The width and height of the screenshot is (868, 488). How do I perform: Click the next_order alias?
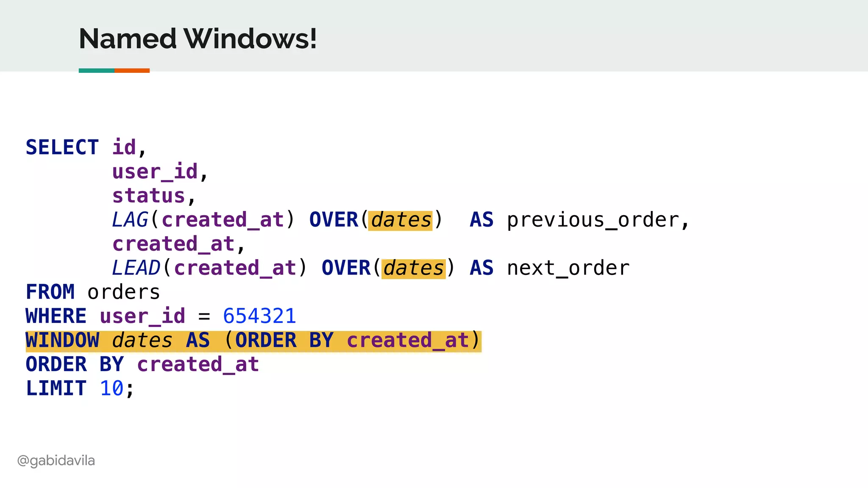pyautogui.click(x=568, y=269)
